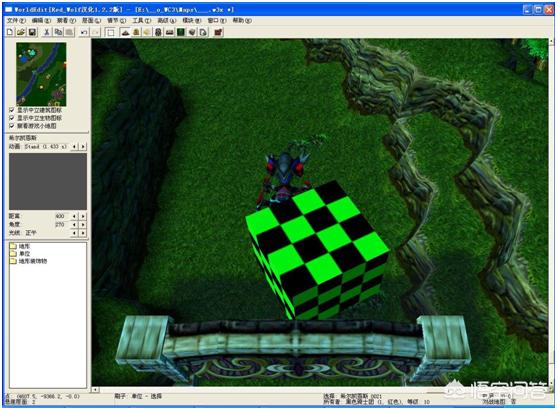This screenshot has width=557, height=410.
Task: Open the Import Manager toolbar icon
Action: (x=203, y=32)
